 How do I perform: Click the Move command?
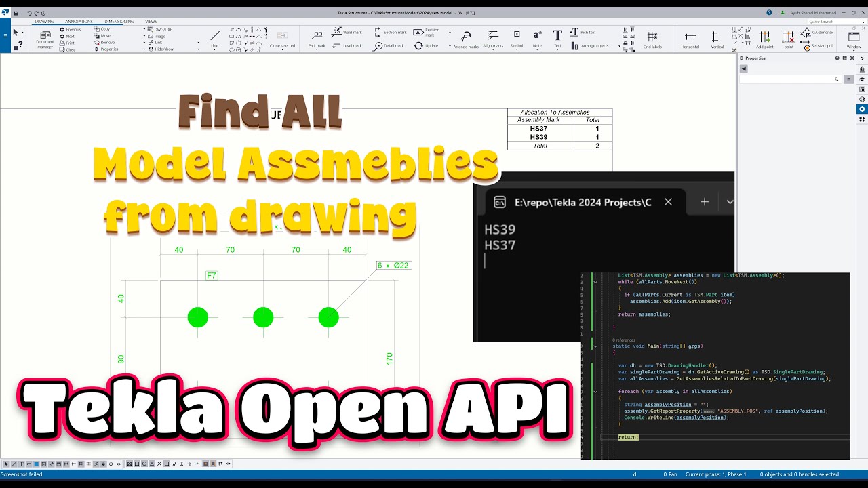(102, 36)
